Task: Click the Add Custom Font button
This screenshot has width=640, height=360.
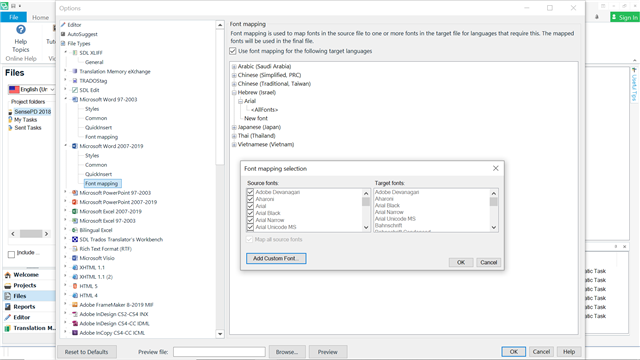Action: (276, 258)
